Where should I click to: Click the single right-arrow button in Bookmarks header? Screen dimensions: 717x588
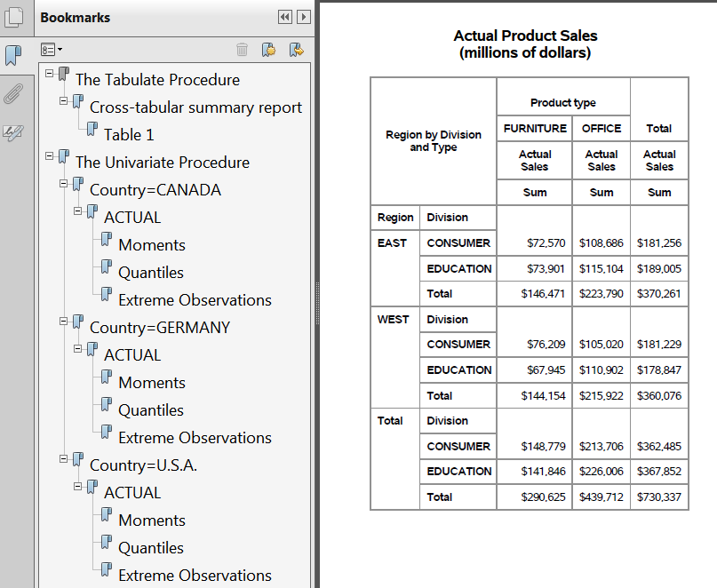304,17
